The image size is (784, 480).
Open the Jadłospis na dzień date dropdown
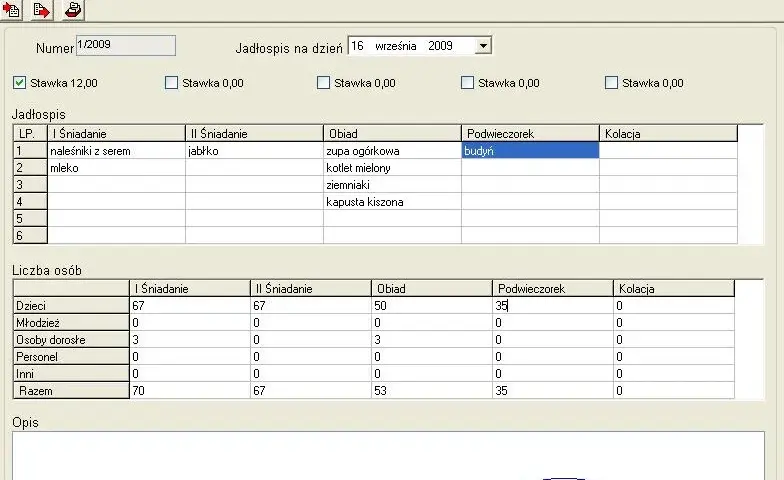pos(483,46)
